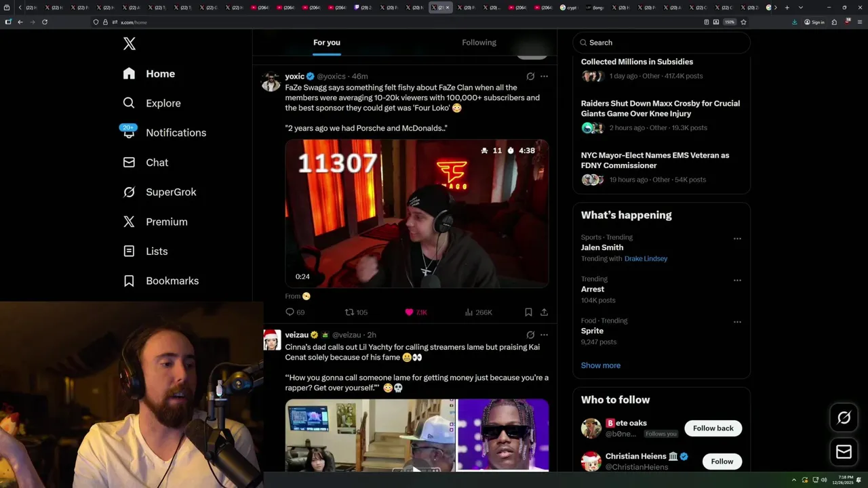Bookmark yoxic's post
Image resolution: width=868 pixels, height=488 pixels.
point(528,312)
